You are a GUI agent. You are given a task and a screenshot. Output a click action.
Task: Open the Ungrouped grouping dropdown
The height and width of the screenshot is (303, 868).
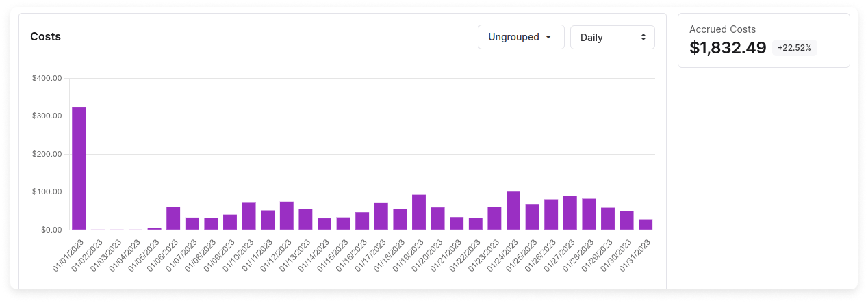(x=520, y=37)
